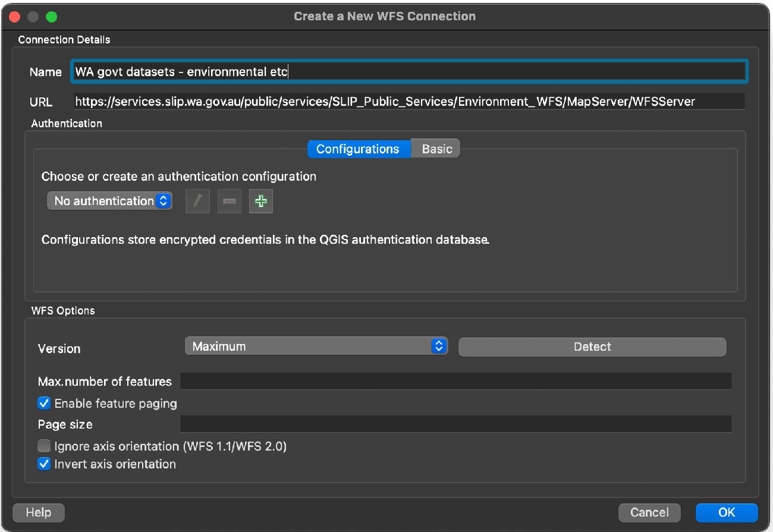Image resolution: width=773 pixels, height=532 pixels.
Task: Click the Help button
Action: point(39,512)
